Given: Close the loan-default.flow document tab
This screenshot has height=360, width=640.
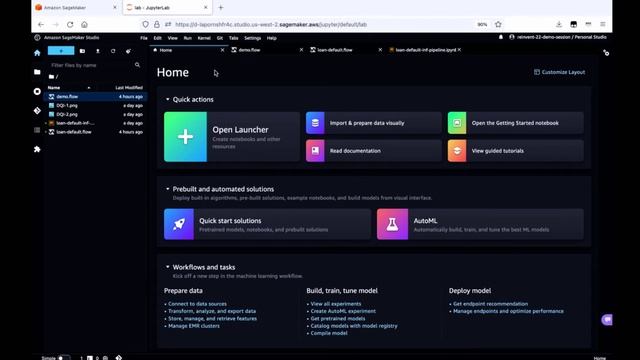Looking at the screenshot, I should coord(380,50).
